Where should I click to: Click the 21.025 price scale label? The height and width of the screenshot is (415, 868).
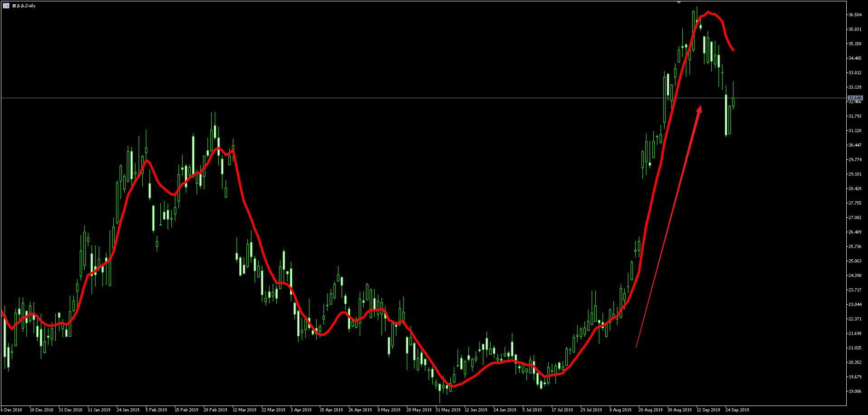855,348
